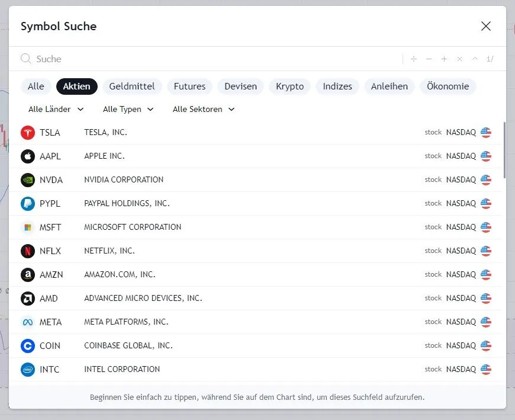The height and width of the screenshot is (420, 515).
Task: Select the Ökonomie category tab
Action: tap(448, 86)
